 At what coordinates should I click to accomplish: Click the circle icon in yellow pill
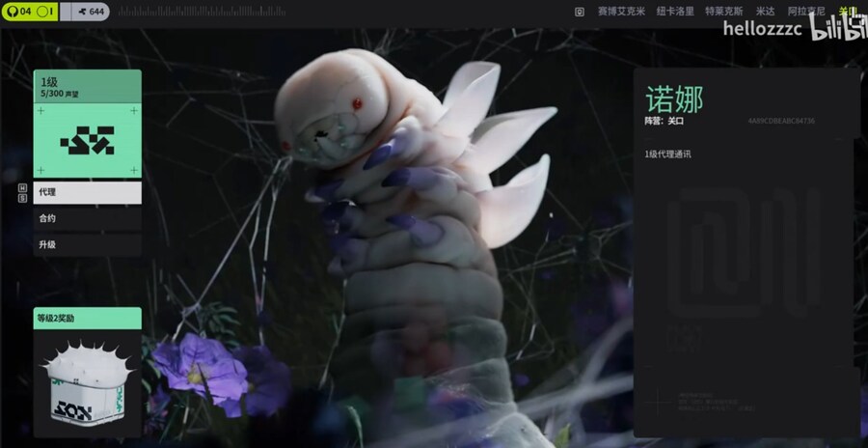[x=44, y=11]
